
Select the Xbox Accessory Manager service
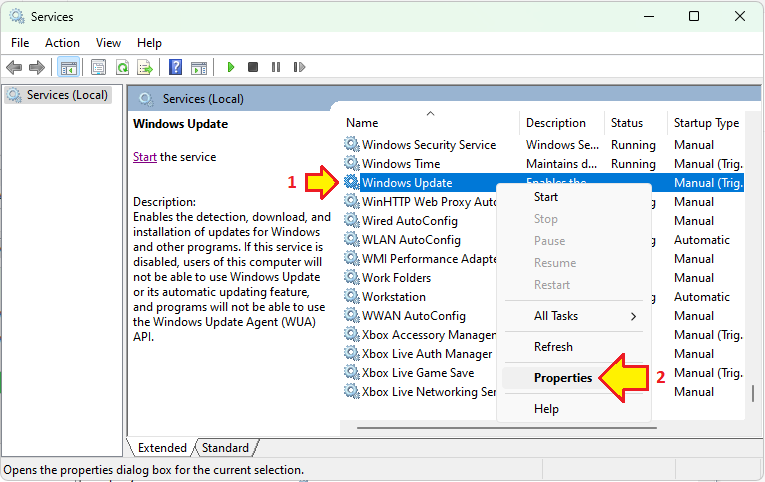pyautogui.click(x=429, y=335)
